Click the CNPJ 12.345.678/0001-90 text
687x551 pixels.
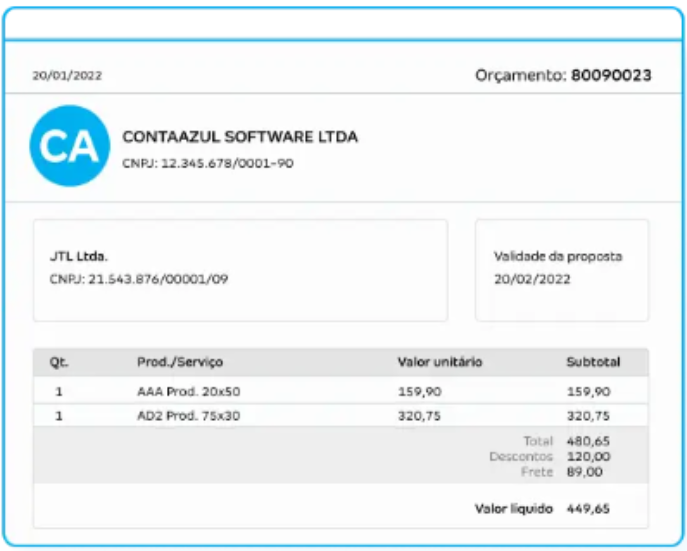pyautogui.click(x=207, y=163)
